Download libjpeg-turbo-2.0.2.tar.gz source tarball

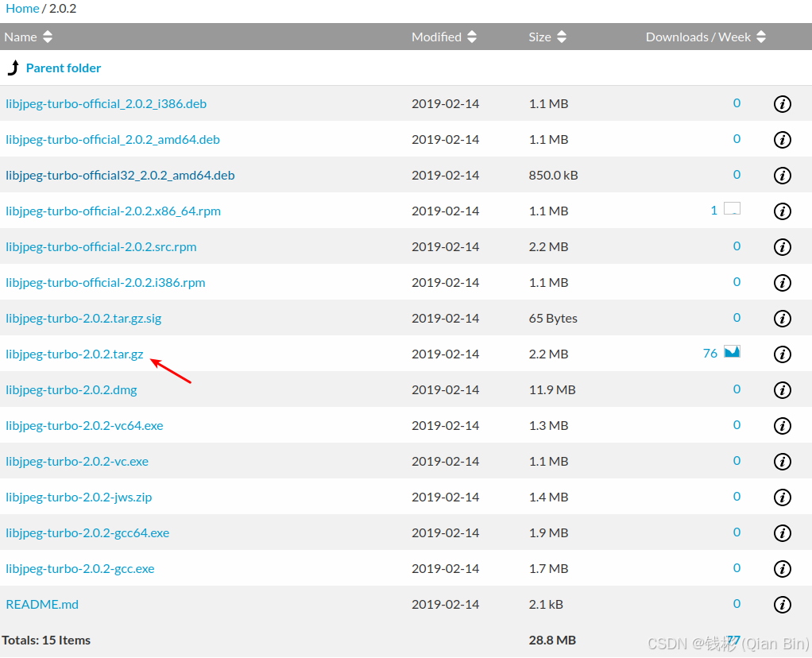75,354
